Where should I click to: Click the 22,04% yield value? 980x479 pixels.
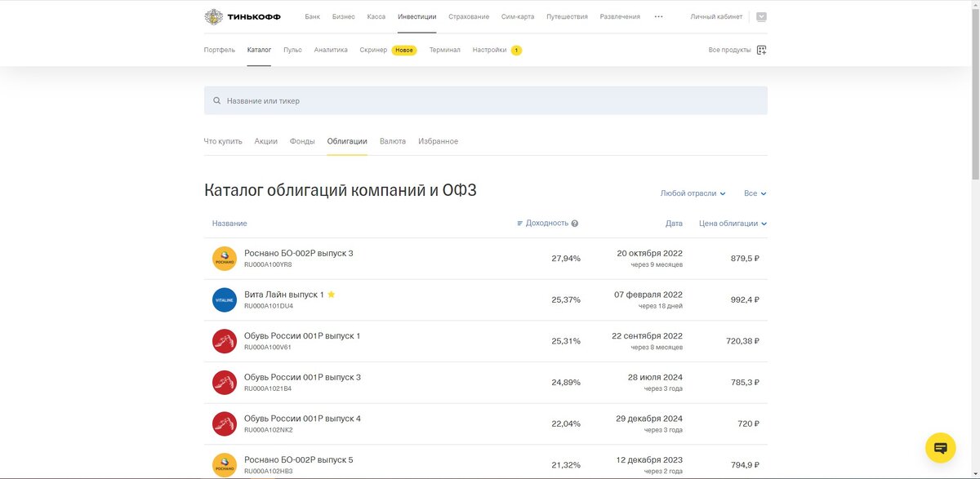click(566, 424)
